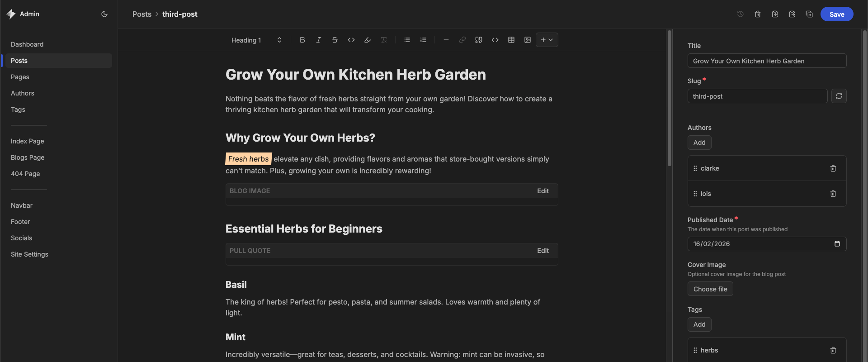Open the Published Date calendar picker
Screen dimensions: 868x362
pos(837,244)
